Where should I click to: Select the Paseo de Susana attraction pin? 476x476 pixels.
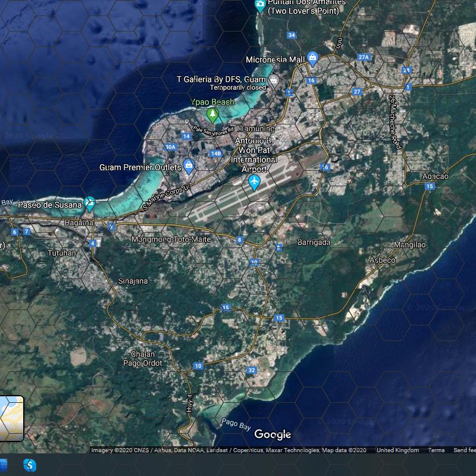(90, 203)
